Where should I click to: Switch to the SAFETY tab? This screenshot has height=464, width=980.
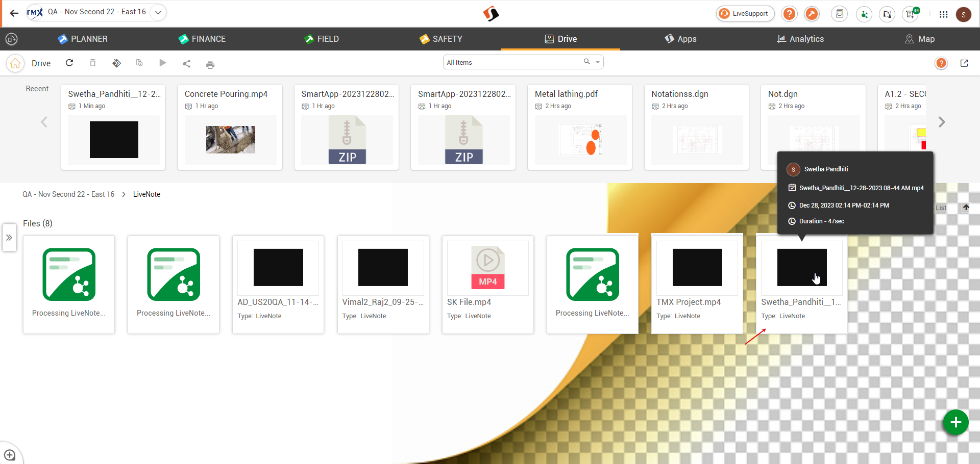pyautogui.click(x=441, y=39)
